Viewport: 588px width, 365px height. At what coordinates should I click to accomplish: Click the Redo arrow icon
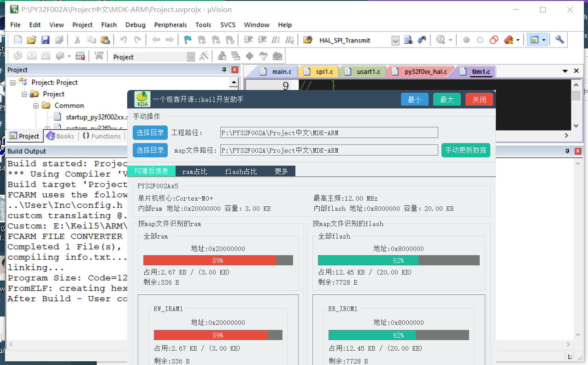pyautogui.click(x=137, y=40)
